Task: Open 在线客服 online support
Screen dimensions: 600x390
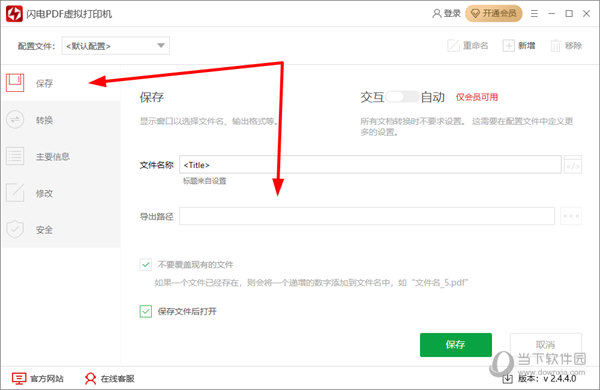Action: click(x=109, y=379)
